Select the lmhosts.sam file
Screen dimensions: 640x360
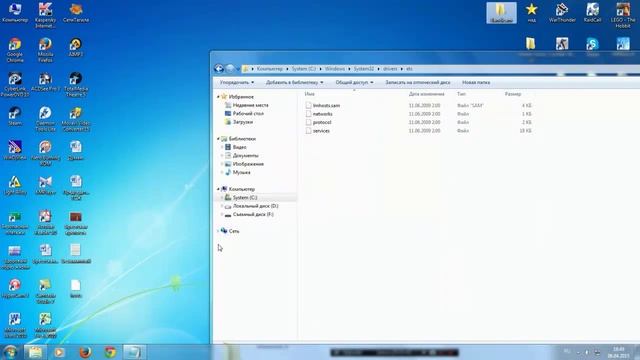(326, 105)
